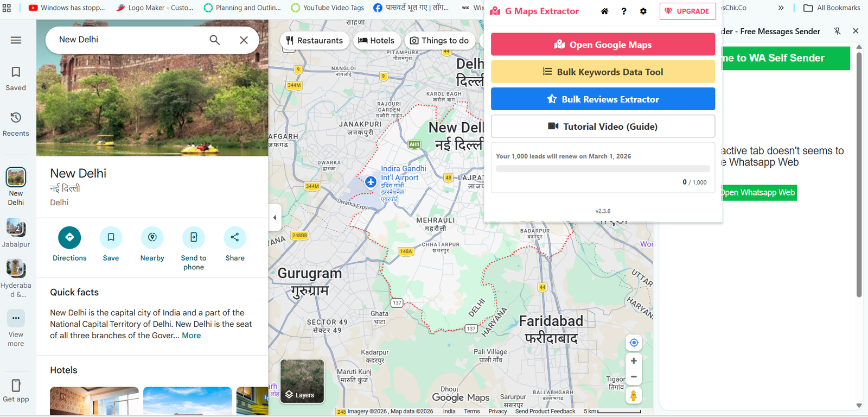
Task: Click the Nearby icon button
Action: pyautogui.click(x=152, y=237)
